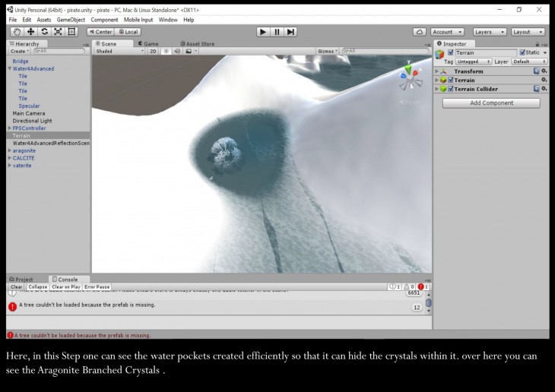Viewport: 555px width, 392px height.
Task: Expand the FPSController hierarchy item
Action: point(9,128)
